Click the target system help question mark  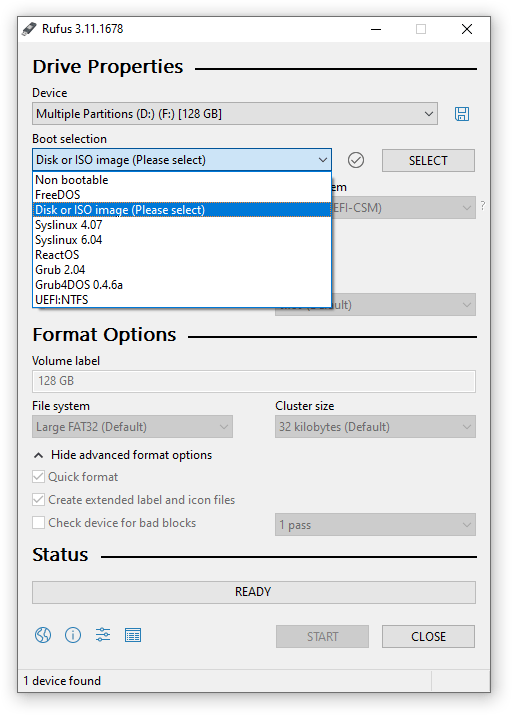coord(483,206)
